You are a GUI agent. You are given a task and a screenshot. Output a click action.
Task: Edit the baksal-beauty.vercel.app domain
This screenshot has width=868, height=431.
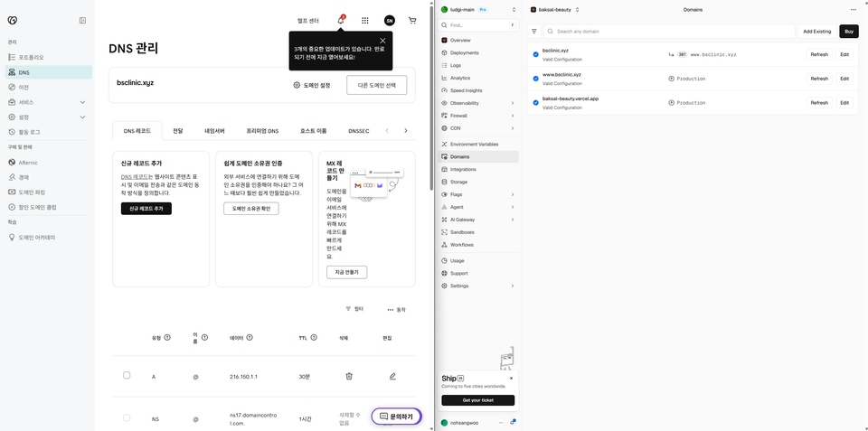pos(844,103)
